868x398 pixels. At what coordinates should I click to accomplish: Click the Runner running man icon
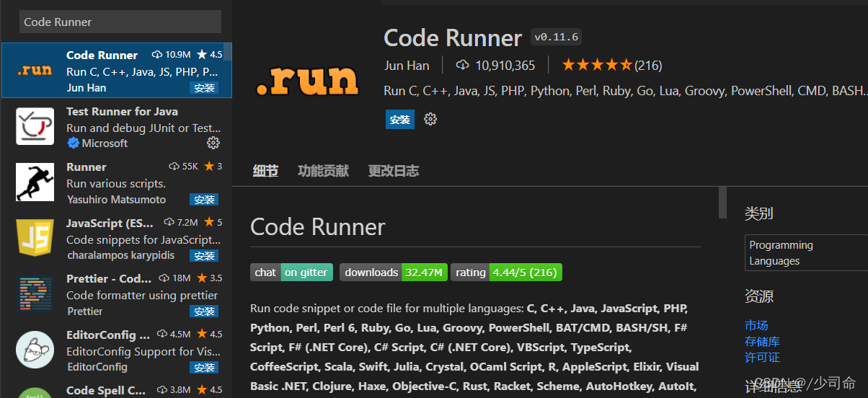coord(35,182)
